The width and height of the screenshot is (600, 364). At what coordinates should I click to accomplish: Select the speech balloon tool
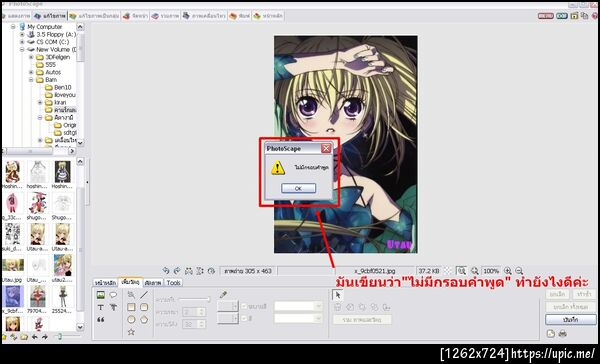tap(113, 295)
